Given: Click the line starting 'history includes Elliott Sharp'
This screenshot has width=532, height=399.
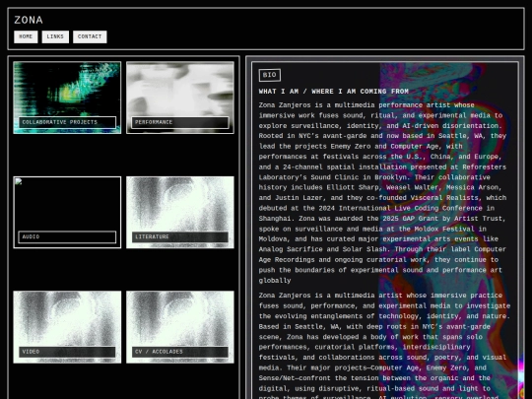Looking at the screenshot, I should tap(380, 187).
